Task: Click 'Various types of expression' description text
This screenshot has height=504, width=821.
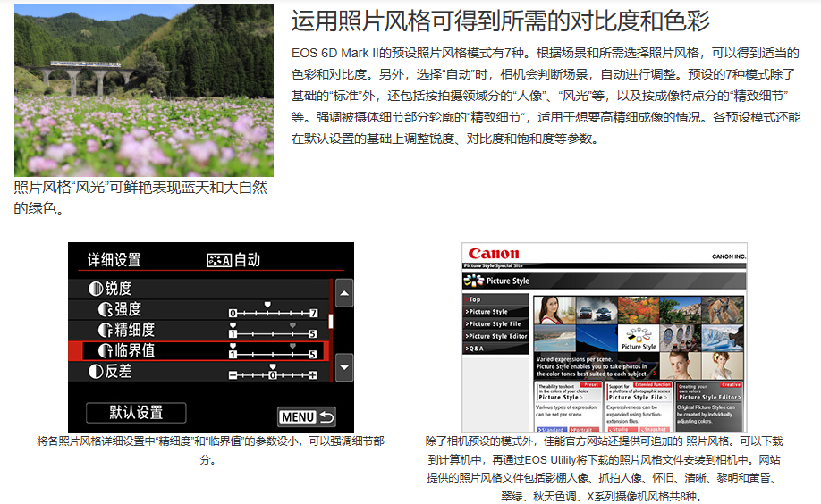Action: (566, 411)
